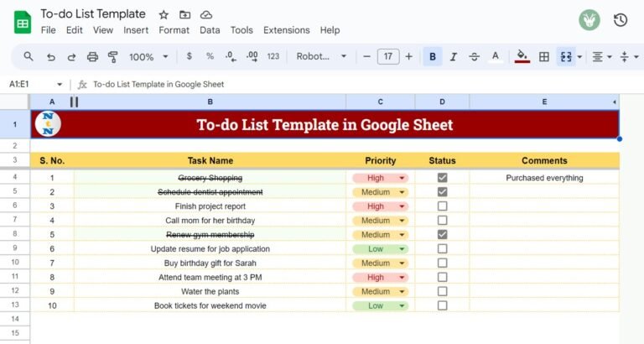
Task: Click the document title To-do List Template
Action: coord(93,14)
